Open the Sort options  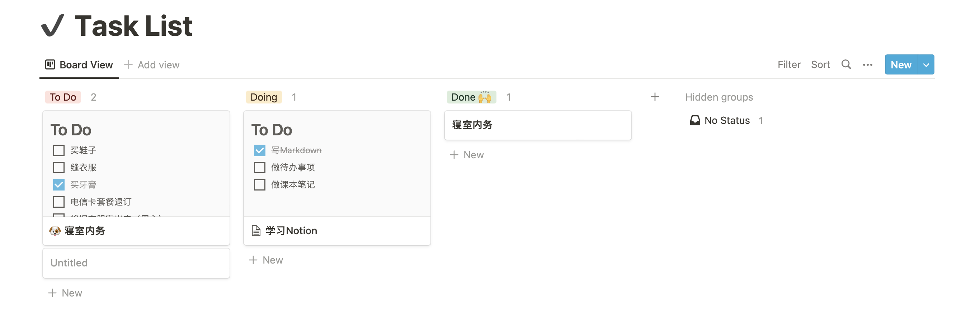pyautogui.click(x=820, y=64)
